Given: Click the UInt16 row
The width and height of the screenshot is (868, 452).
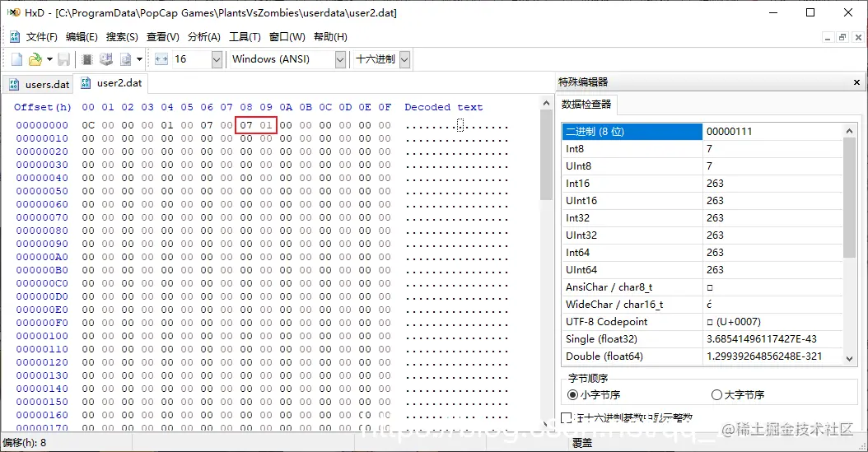Looking at the screenshot, I should pyautogui.click(x=702, y=200).
